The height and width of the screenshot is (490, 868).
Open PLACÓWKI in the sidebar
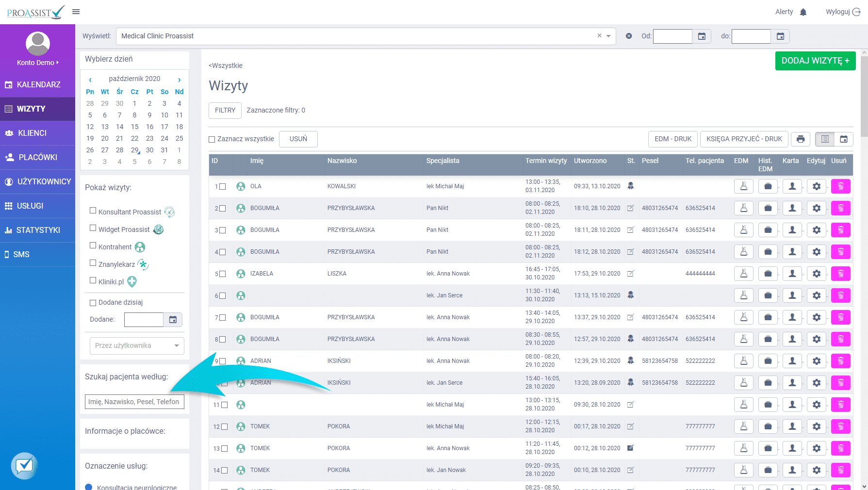[x=38, y=158]
